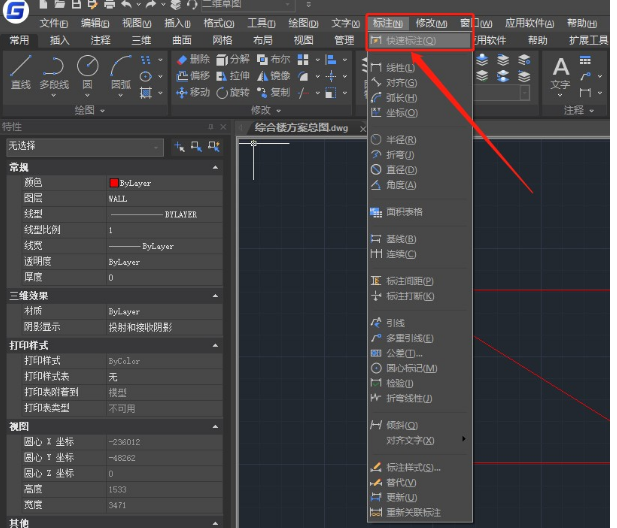Choose 折弯(J) jogged dimension
The image size is (617, 528).
[419, 155]
